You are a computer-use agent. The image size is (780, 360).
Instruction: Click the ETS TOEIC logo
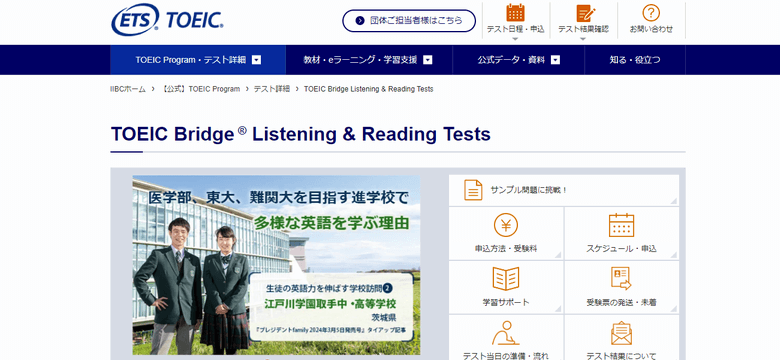pos(167,20)
